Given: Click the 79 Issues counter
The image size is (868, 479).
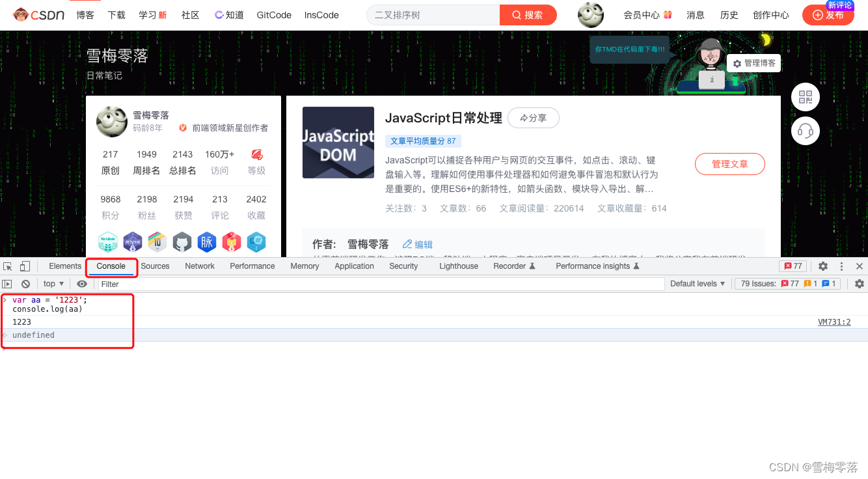Looking at the screenshot, I should click(x=788, y=284).
